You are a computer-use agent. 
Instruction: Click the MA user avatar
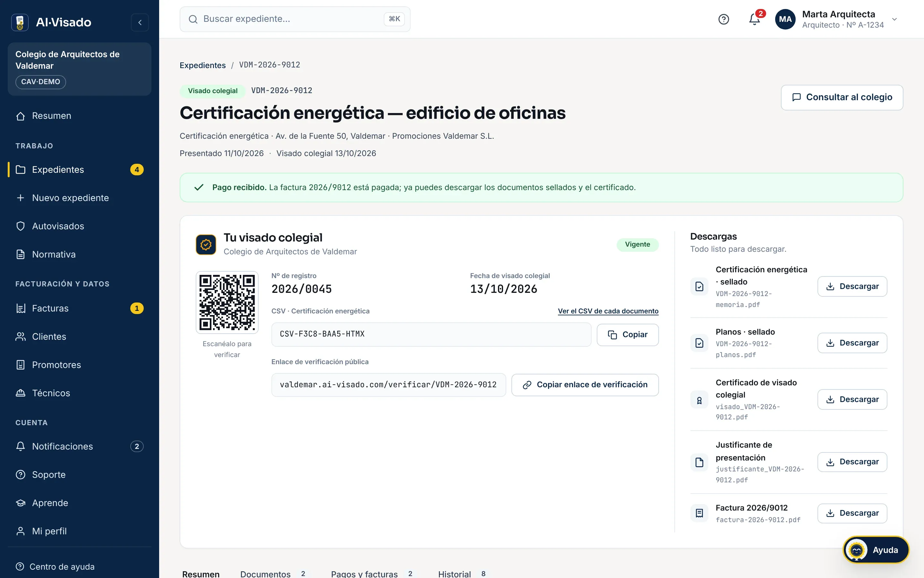[x=785, y=19]
